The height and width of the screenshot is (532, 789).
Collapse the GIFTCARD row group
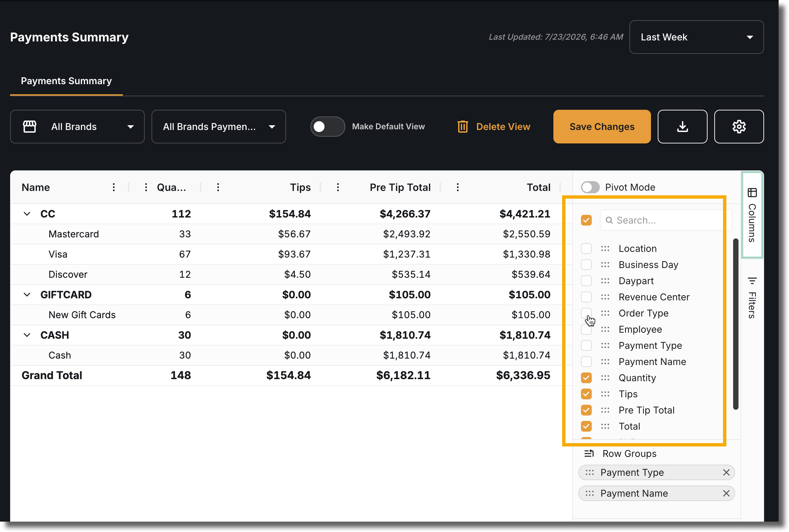[27, 295]
